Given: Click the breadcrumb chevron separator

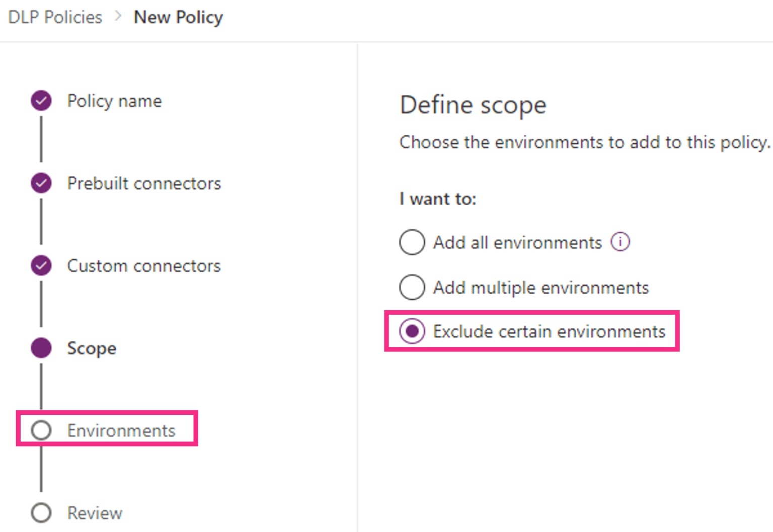Looking at the screenshot, I should click(x=118, y=17).
